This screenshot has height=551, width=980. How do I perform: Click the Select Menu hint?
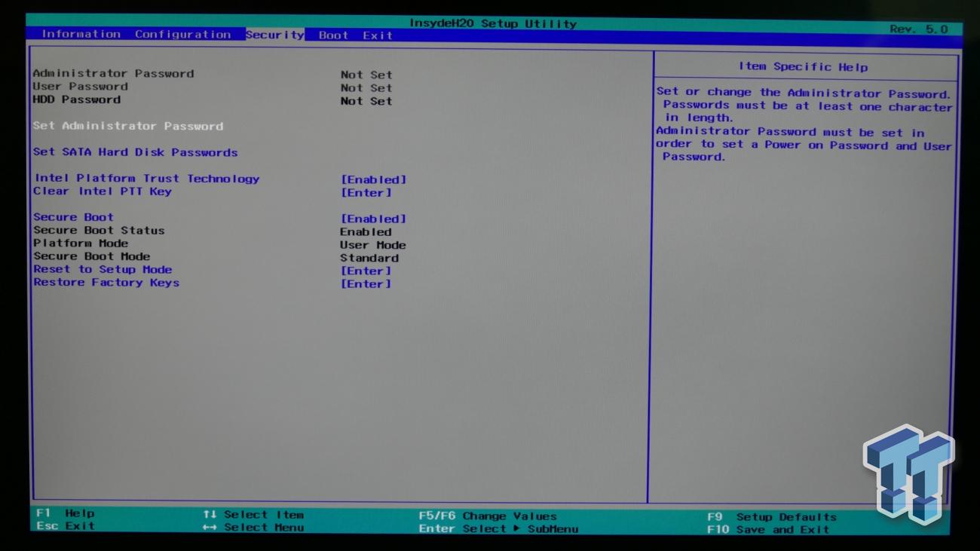point(253,528)
